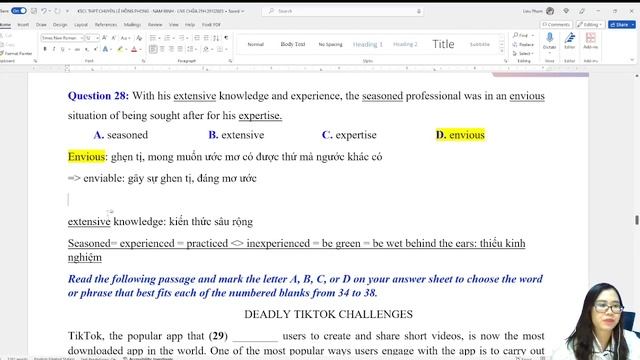640x360 pixels.
Task: Click Shrink Font icon
Action: [x=113, y=38]
